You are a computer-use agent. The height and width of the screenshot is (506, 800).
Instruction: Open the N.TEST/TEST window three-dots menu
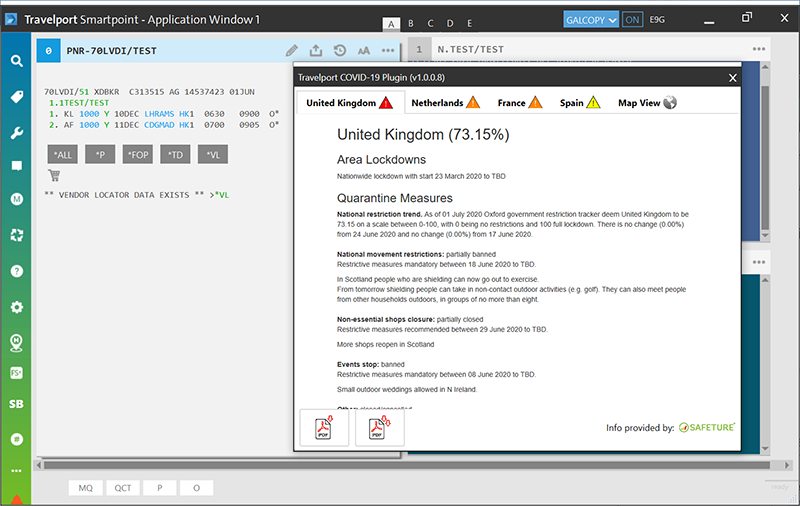(x=759, y=49)
